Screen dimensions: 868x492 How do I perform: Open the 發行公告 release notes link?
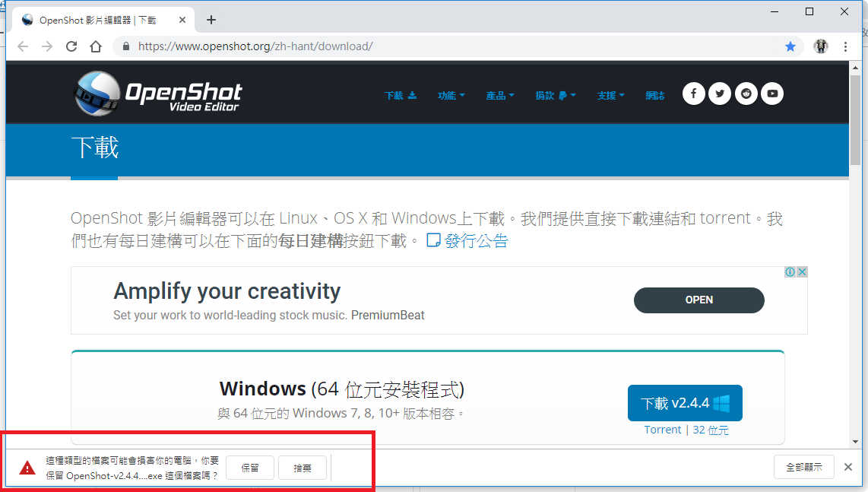point(467,241)
